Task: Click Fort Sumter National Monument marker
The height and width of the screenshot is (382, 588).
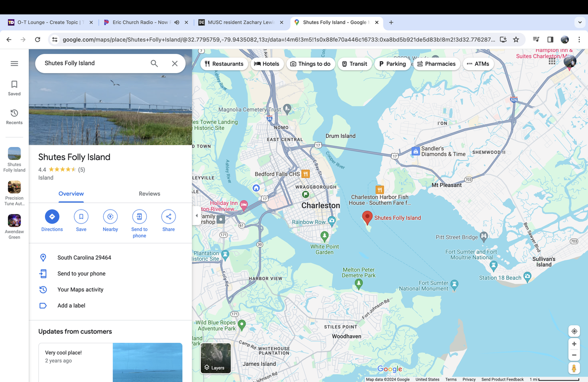Action: [x=455, y=285]
